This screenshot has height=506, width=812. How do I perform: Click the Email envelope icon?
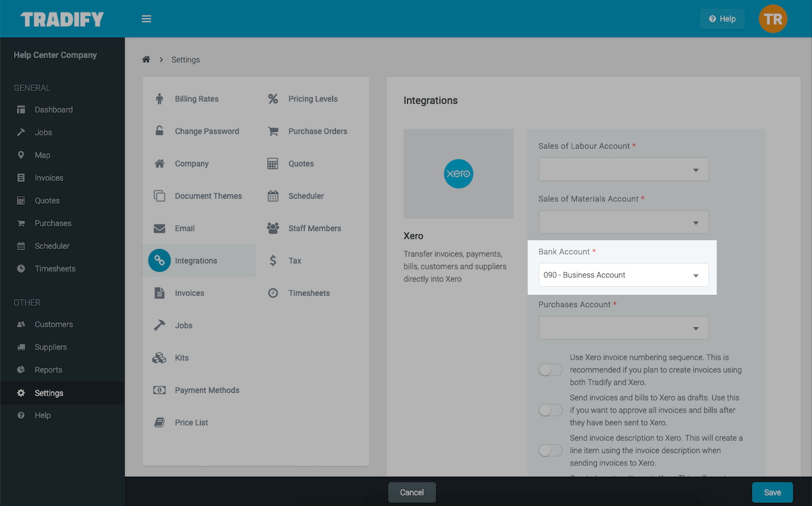point(159,229)
